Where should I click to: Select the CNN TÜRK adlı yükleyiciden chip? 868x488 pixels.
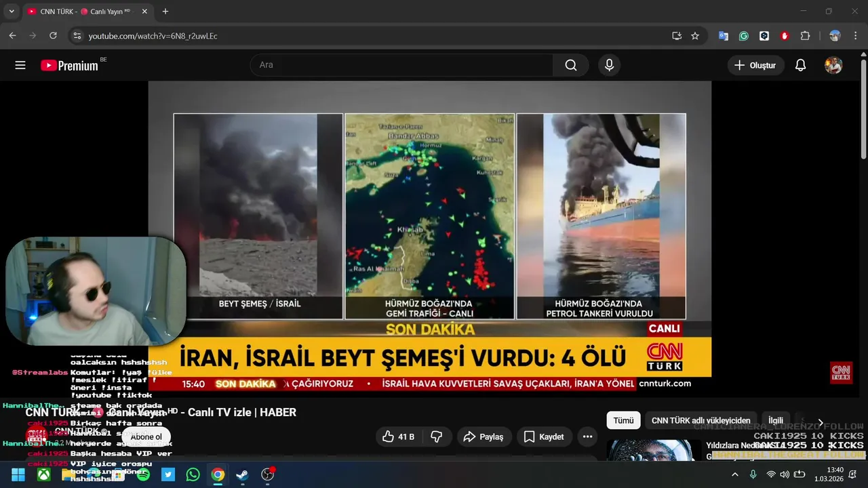tap(701, 420)
